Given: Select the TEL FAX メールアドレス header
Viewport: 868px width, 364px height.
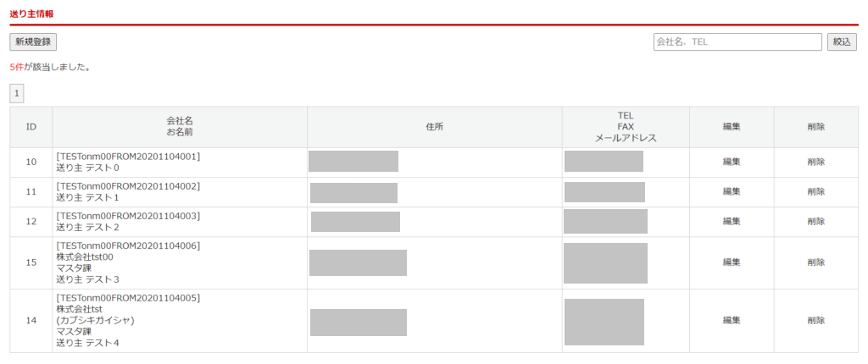Looking at the screenshot, I should pyautogui.click(x=626, y=127).
